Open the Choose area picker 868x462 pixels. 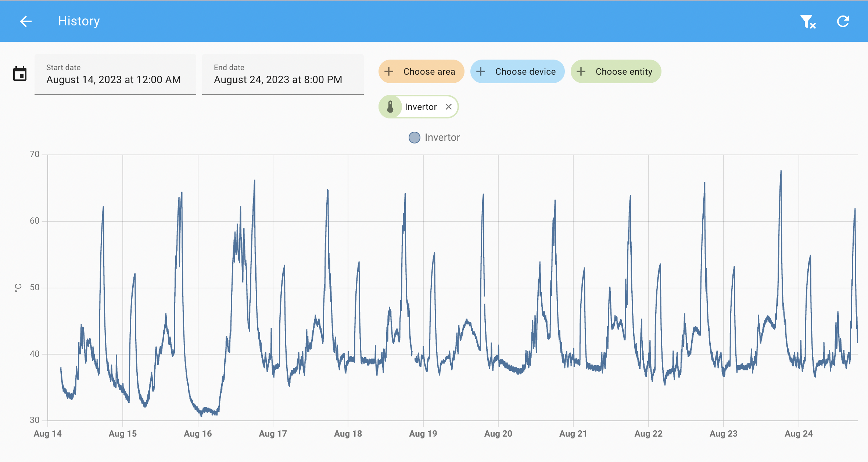tap(421, 71)
